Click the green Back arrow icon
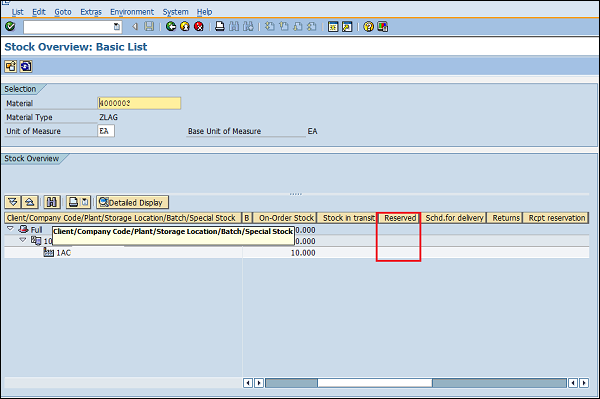Viewport: 600px width, 399px height. pyautogui.click(x=171, y=26)
